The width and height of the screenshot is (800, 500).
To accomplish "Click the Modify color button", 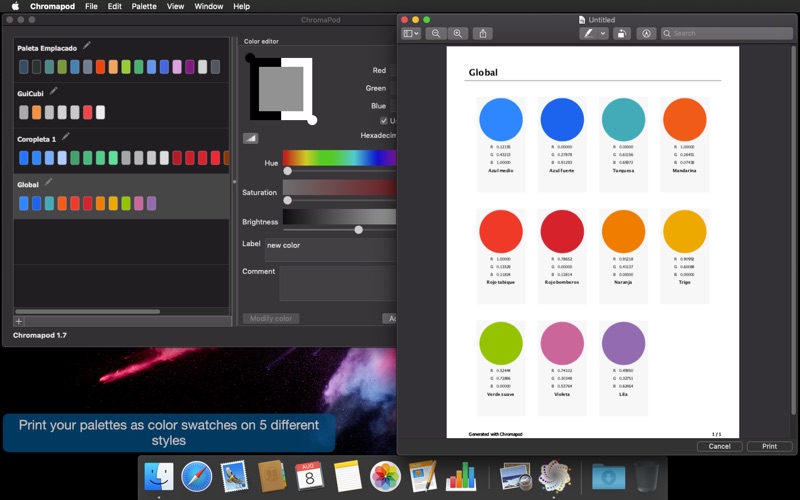I will (271, 318).
